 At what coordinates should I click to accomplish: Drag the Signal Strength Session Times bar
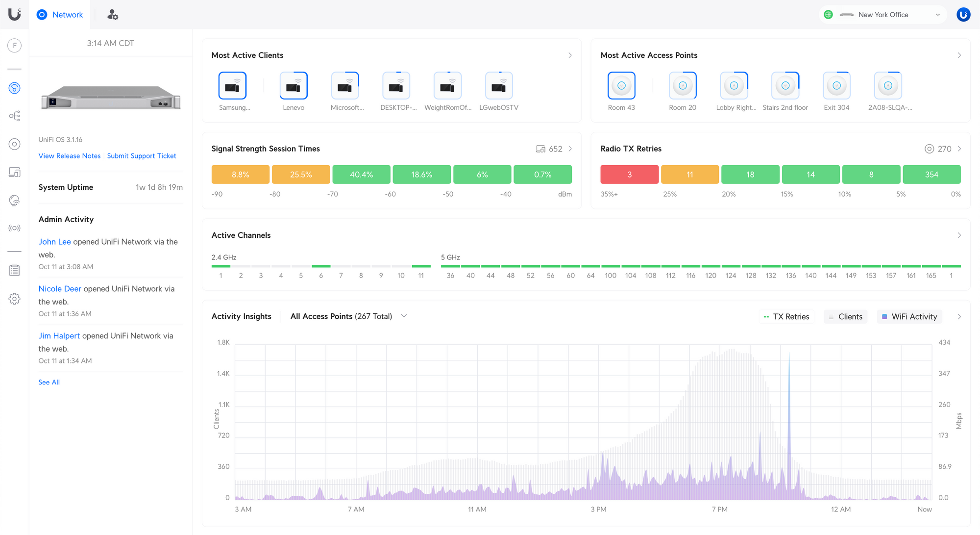tap(391, 174)
